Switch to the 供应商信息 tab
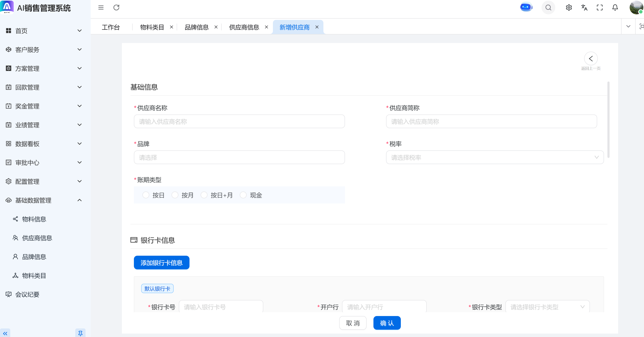This screenshot has height=337, width=644. tap(244, 27)
